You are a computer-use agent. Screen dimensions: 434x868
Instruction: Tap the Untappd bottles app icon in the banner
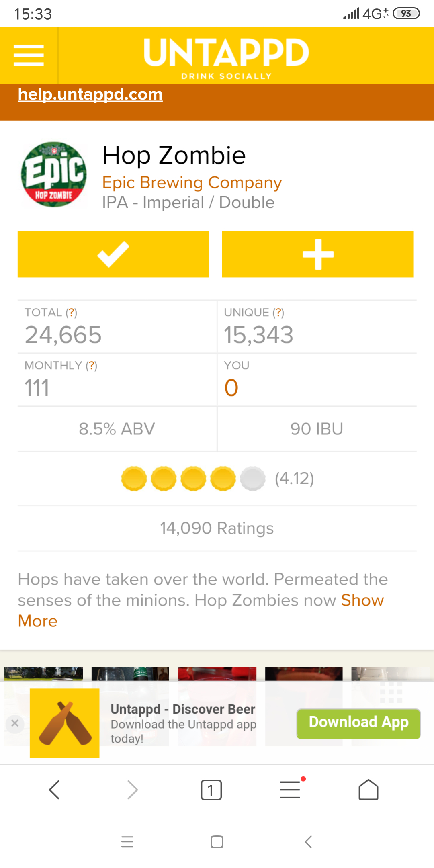click(x=65, y=723)
